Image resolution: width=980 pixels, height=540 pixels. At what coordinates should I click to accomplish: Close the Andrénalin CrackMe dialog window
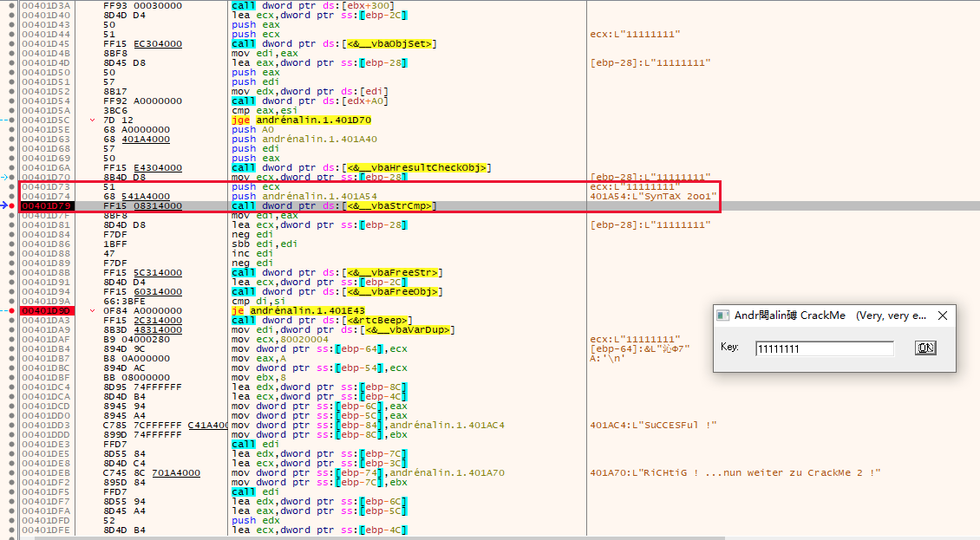pyautogui.click(x=943, y=316)
